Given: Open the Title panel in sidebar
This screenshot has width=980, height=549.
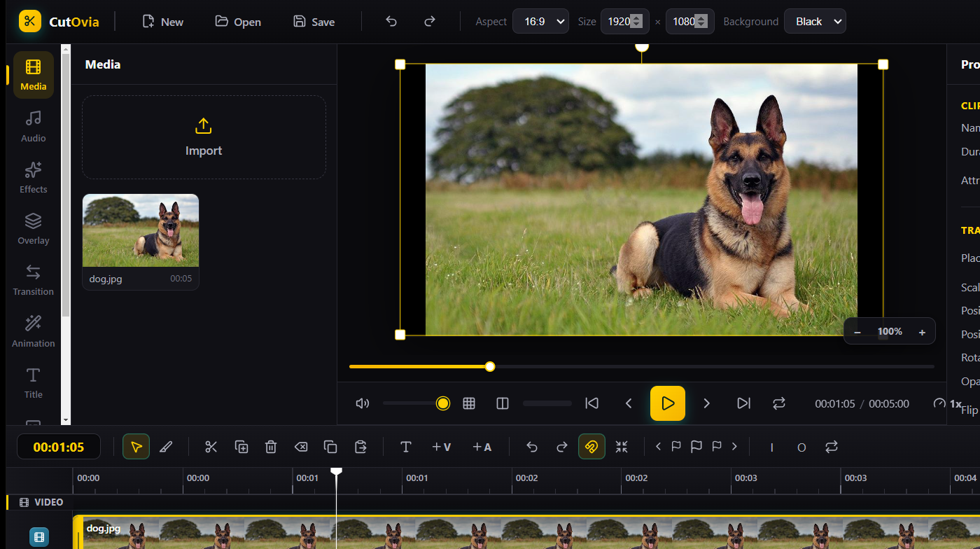Looking at the screenshot, I should click(34, 383).
